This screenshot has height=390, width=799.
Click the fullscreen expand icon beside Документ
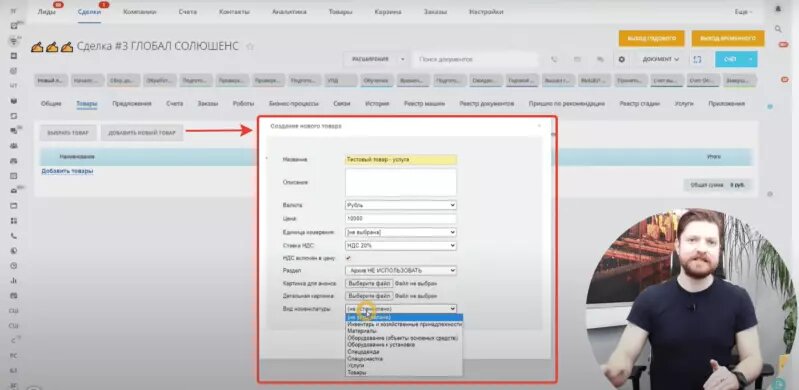[x=697, y=59]
